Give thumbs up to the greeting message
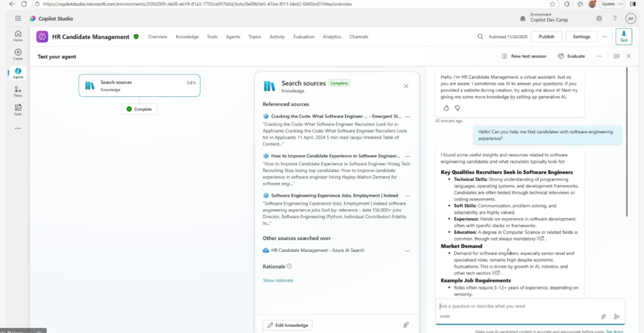The image size is (644, 333). point(446,108)
